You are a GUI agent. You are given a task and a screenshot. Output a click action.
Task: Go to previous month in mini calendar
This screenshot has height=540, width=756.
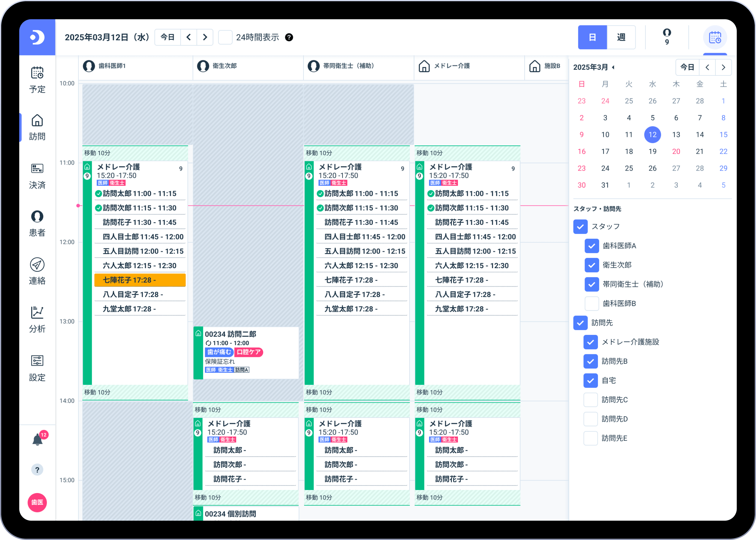coord(707,67)
